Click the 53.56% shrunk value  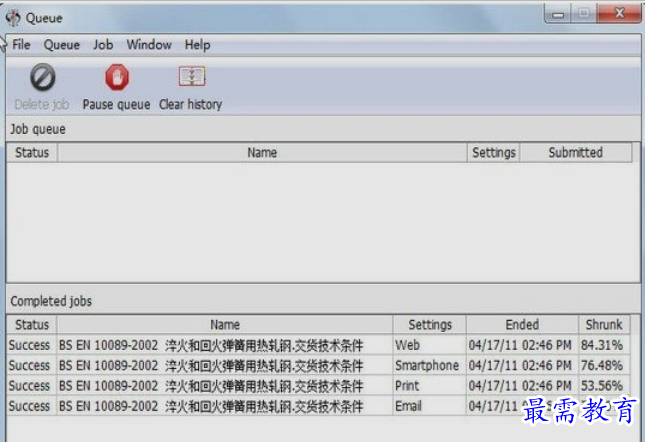click(x=601, y=385)
